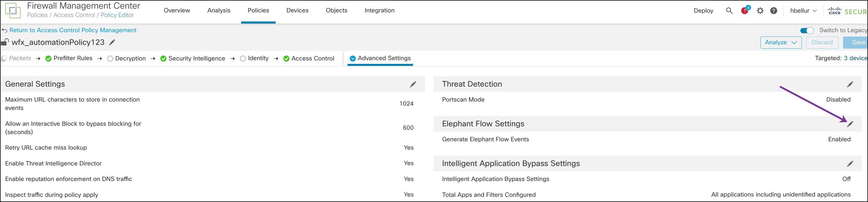The image size is (868, 202).
Task: Edit Intelligent Application Bypass Settings
Action: click(x=850, y=164)
